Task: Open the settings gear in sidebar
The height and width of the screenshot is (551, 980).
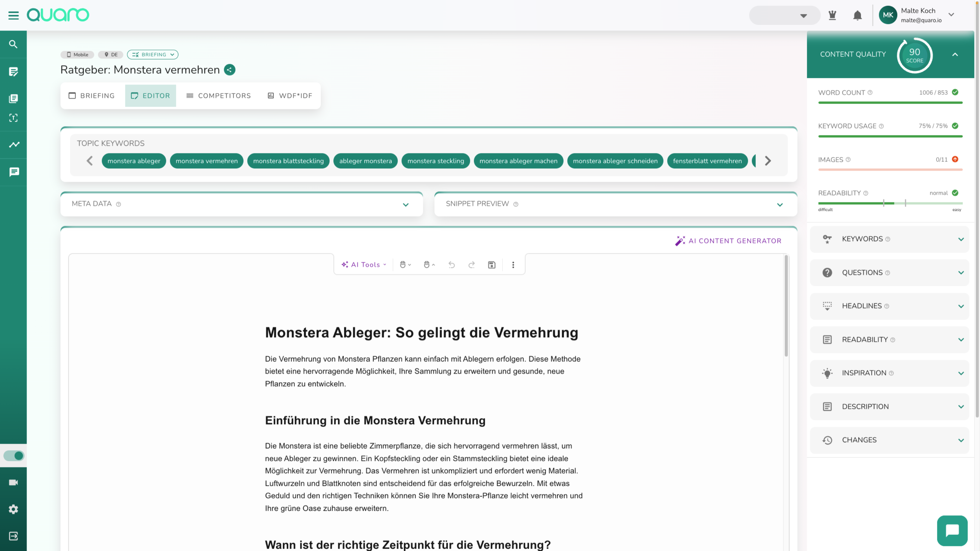Action: coord(13,509)
